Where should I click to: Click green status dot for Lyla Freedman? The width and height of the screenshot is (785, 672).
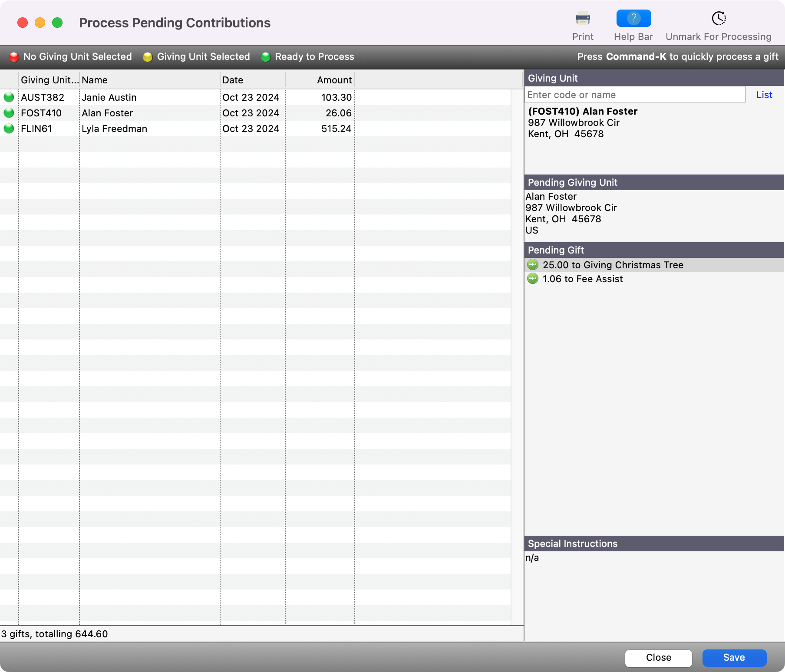(9, 128)
